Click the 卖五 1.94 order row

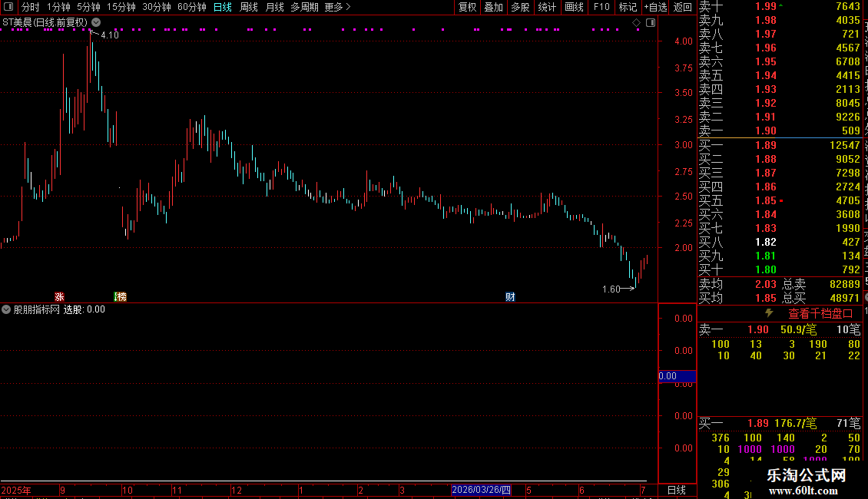[x=780, y=75]
